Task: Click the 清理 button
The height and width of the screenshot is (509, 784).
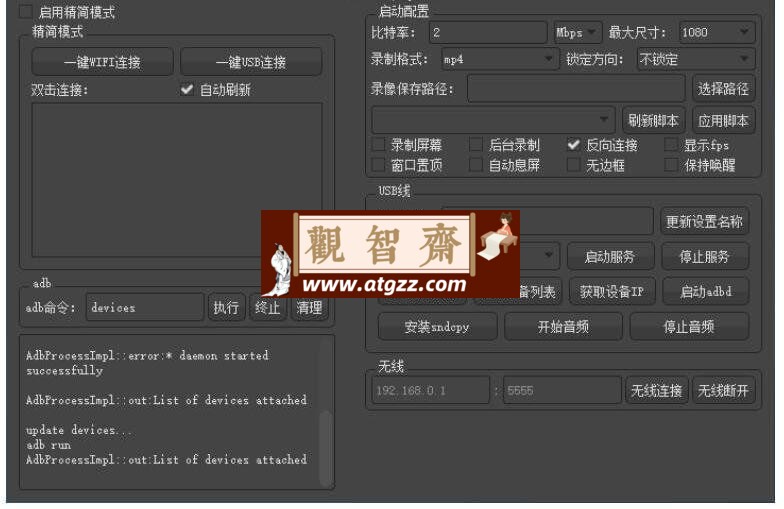Action: point(310,308)
